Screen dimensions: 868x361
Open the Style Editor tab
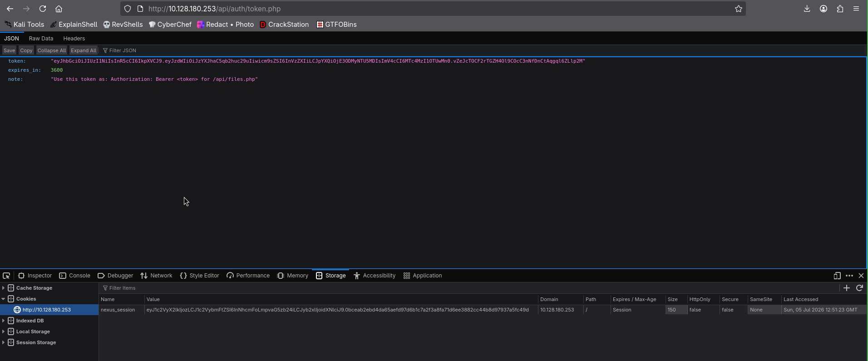click(x=199, y=276)
